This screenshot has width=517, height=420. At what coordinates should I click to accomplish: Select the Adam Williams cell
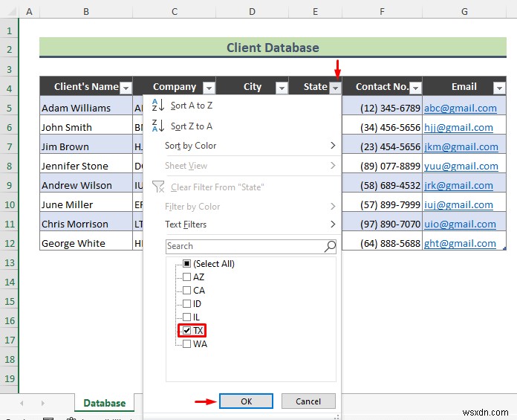pyautogui.click(x=86, y=106)
